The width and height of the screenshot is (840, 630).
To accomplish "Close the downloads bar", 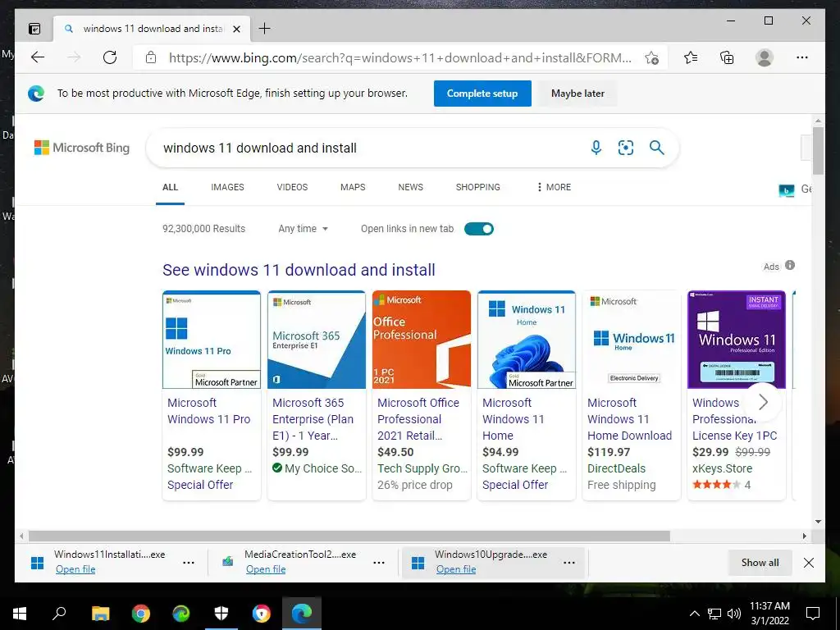I will (x=809, y=563).
